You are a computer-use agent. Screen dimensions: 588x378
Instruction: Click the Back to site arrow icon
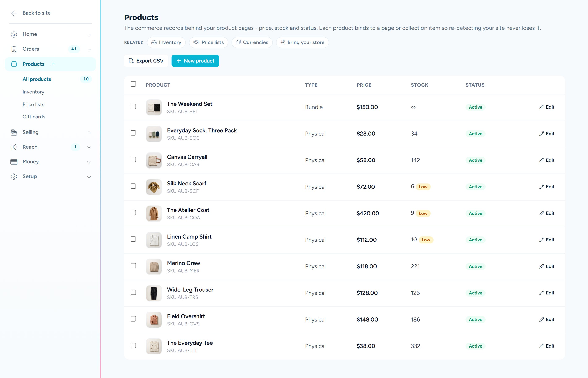[14, 13]
